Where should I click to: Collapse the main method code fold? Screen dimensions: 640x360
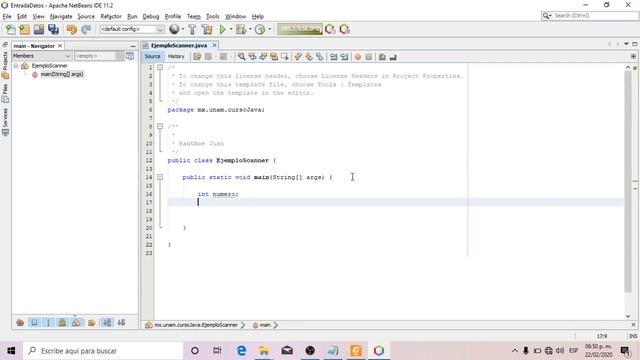[160, 177]
